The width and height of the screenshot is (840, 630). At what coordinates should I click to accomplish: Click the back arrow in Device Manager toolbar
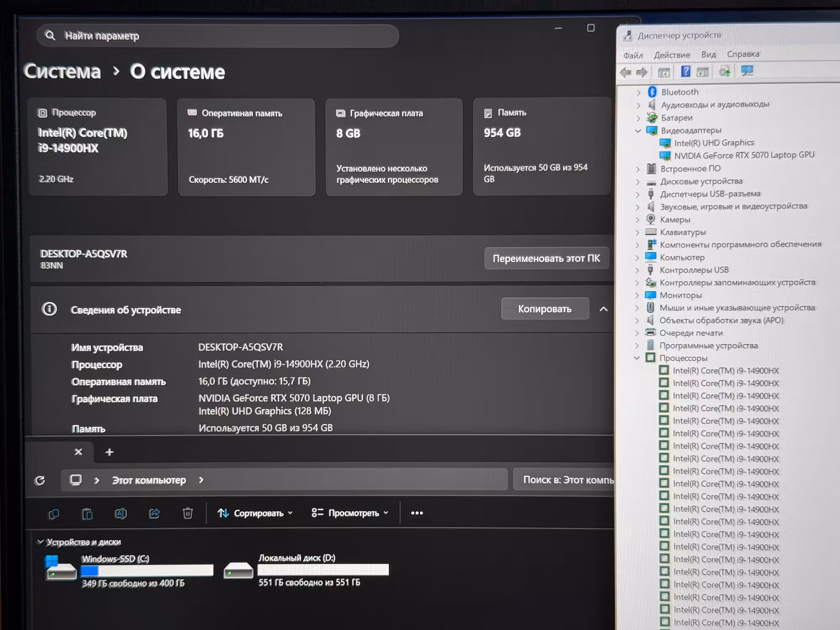click(x=625, y=72)
